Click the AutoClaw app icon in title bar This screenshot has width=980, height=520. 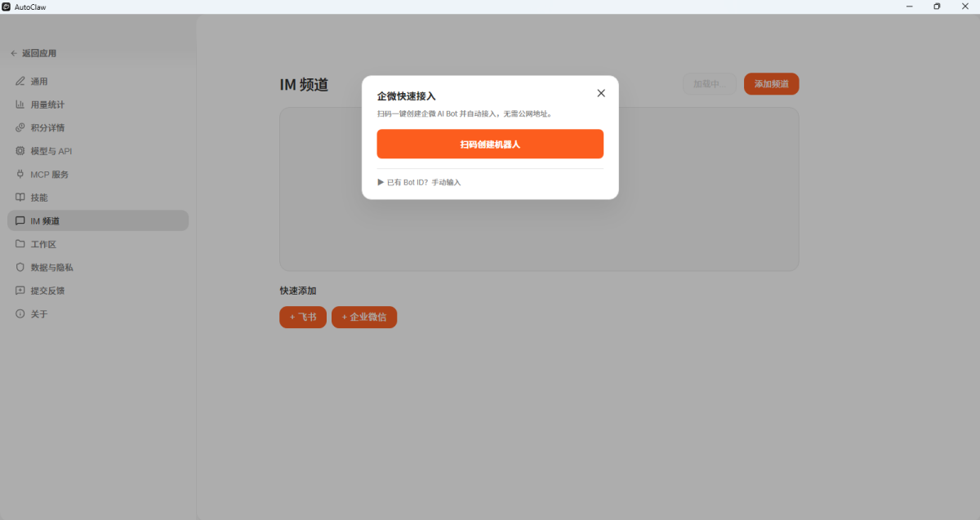[x=7, y=7]
